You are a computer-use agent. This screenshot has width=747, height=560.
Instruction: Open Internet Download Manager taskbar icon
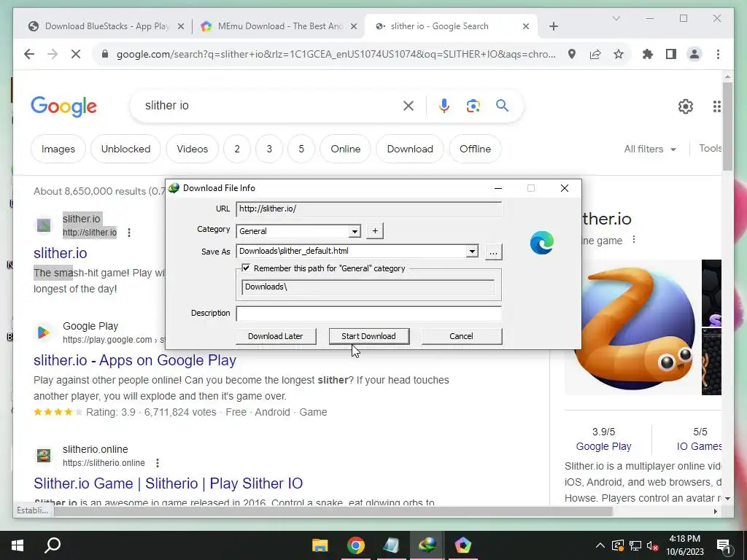coord(427,545)
